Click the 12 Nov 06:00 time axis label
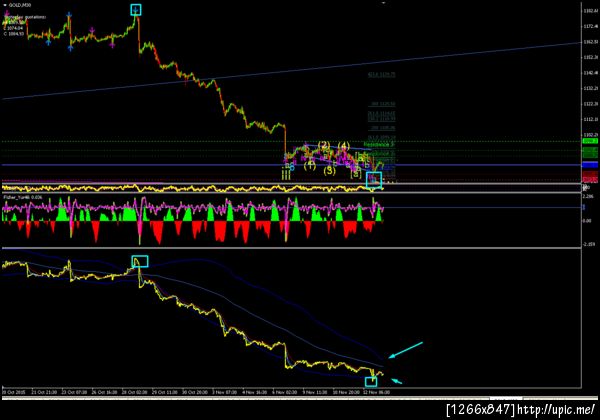The height and width of the screenshot is (420, 600). pyautogui.click(x=377, y=392)
